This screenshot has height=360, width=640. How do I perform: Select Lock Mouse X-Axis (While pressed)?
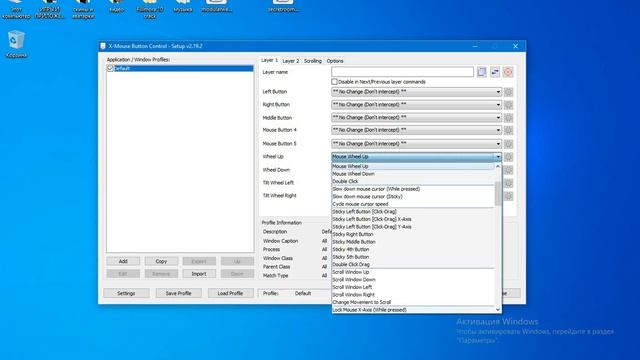point(413,310)
